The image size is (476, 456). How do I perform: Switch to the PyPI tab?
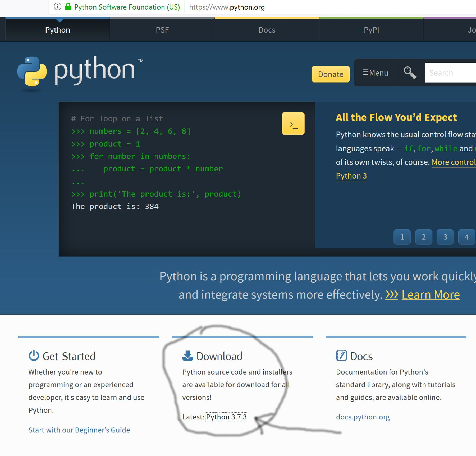pyautogui.click(x=371, y=30)
